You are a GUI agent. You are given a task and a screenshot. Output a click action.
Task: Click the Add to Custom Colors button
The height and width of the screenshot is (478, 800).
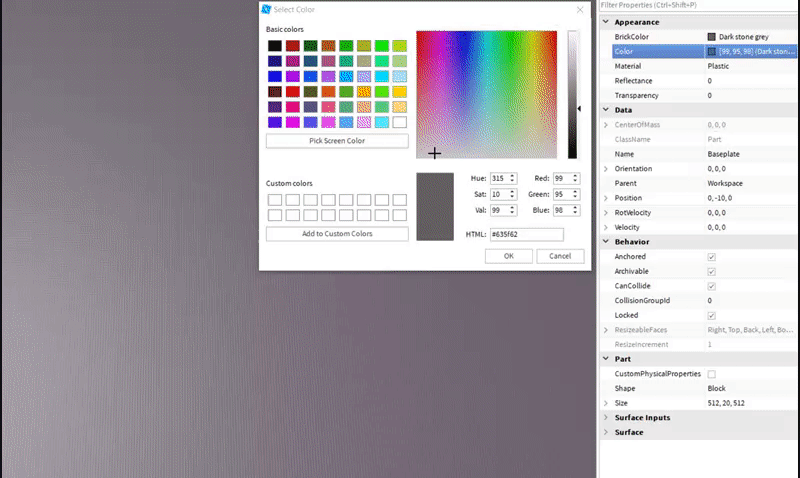[x=337, y=234]
